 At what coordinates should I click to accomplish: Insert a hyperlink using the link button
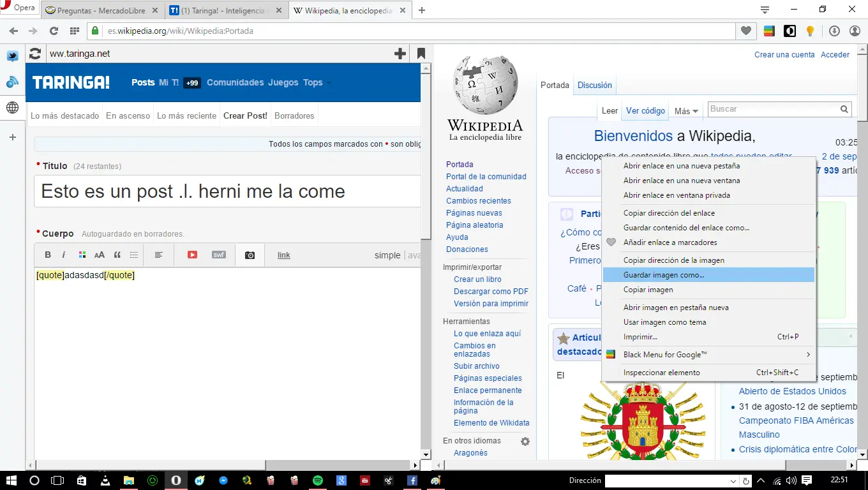[x=284, y=255]
